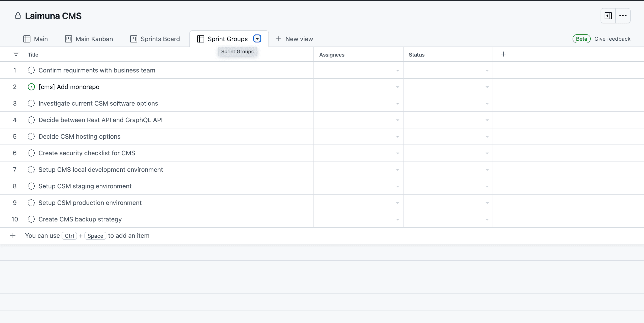
Task: Open Status dropdown for Create CMS backup row
Action: tap(487, 220)
